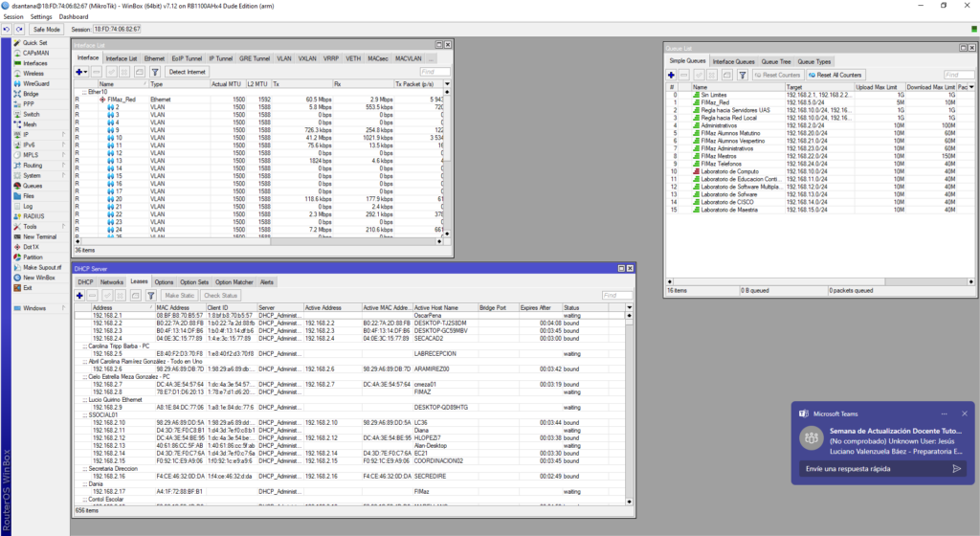The image size is (980, 536).
Task: Open Quick Set from the sidebar
Action: tap(35, 42)
